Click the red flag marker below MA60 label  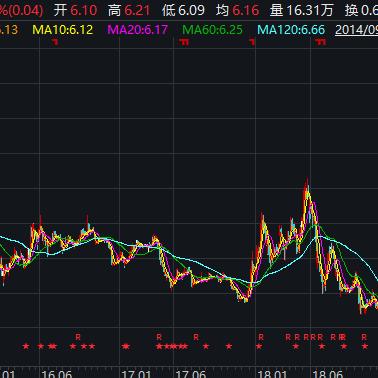coord(184,42)
